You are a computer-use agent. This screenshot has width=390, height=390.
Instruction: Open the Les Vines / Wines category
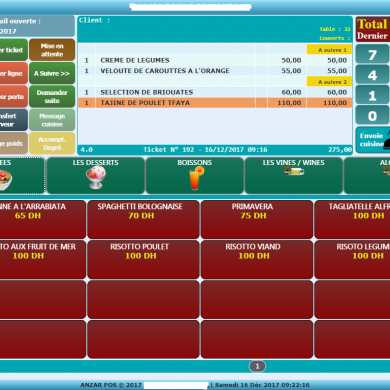pyautogui.click(x=294, y=176)
